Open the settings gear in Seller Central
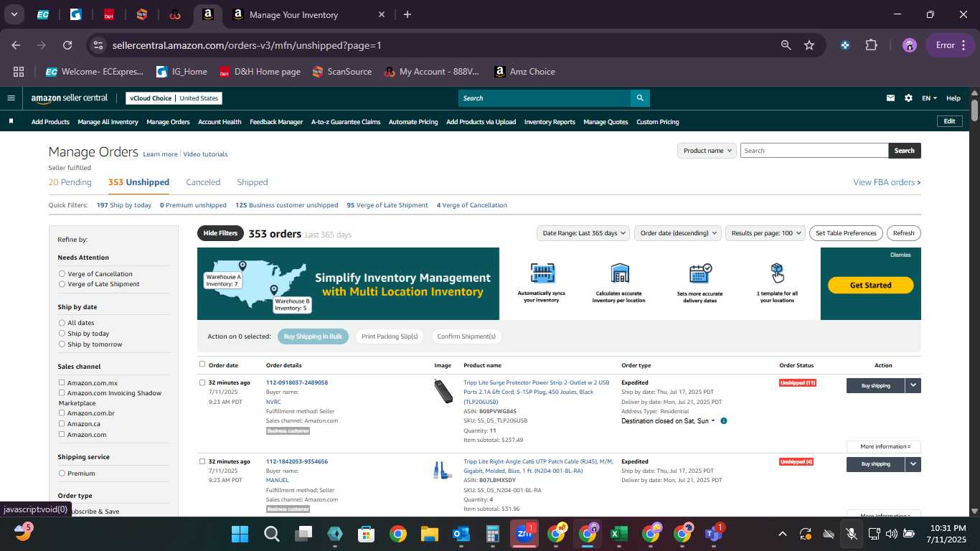 [x=908, y=98]
